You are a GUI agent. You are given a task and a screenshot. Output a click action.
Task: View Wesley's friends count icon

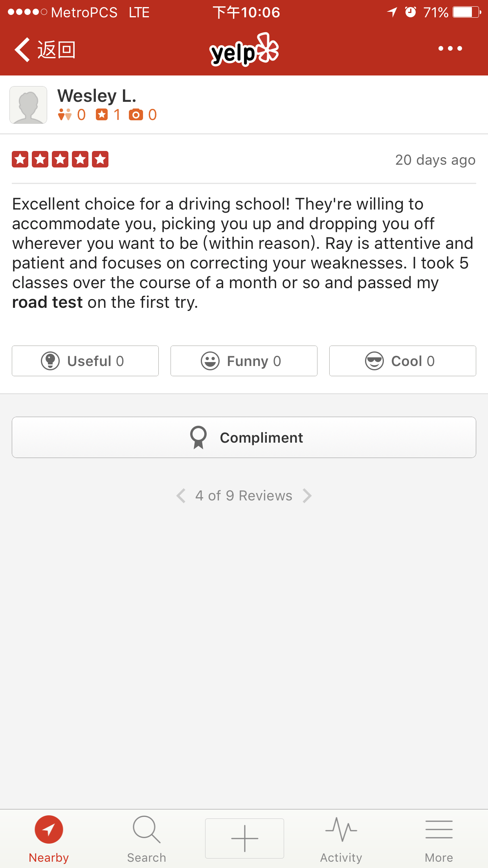[x=65, y=115]
